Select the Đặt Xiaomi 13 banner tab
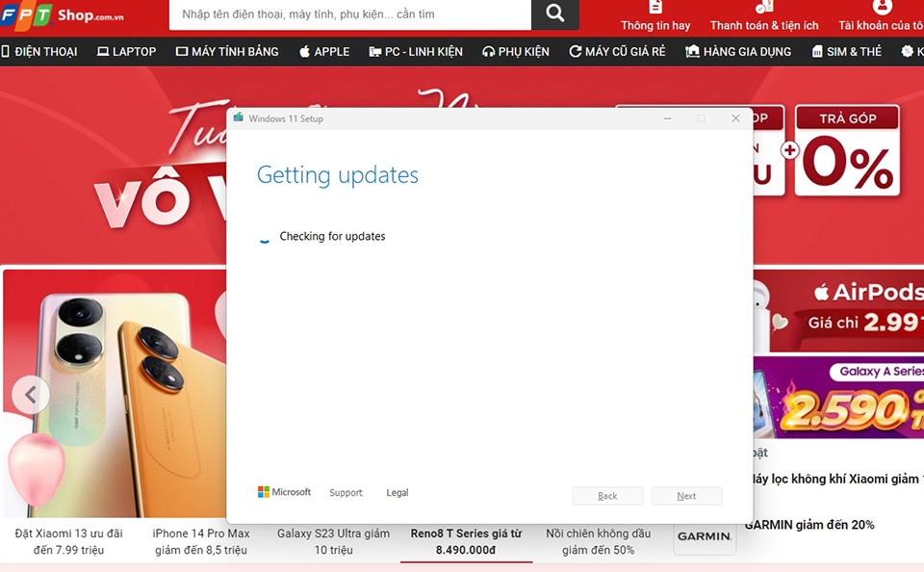Image resolution: width=924 pixels, height=572 pixels. point(69,541)
